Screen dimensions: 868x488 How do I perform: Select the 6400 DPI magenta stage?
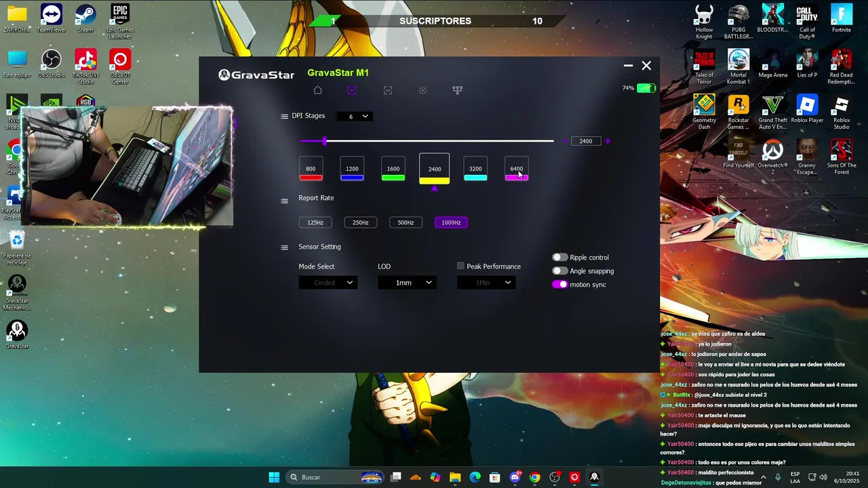(517, 169)
